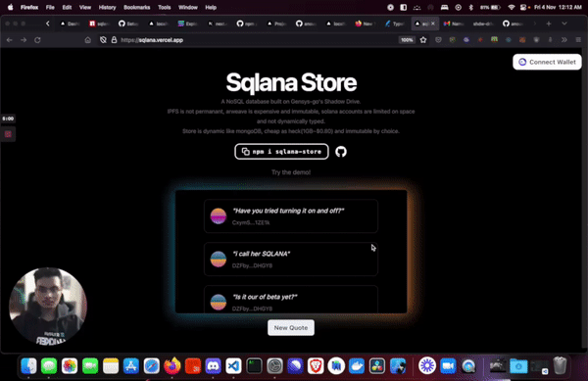
Task: Click the battery status indicator
Action: [x=490, y=7]
